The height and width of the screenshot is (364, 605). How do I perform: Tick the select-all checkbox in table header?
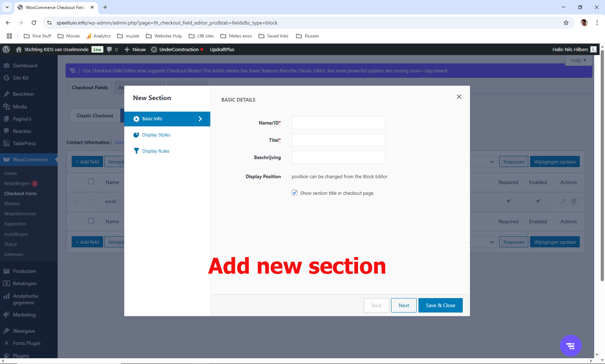click(x=91, y=182)
